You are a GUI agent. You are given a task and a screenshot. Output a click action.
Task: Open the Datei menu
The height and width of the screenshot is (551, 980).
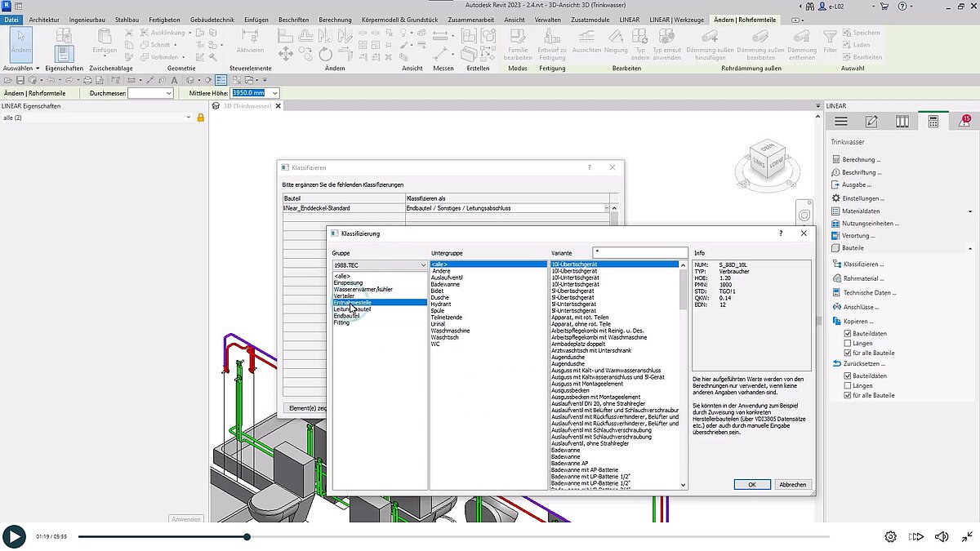(11, 19)
